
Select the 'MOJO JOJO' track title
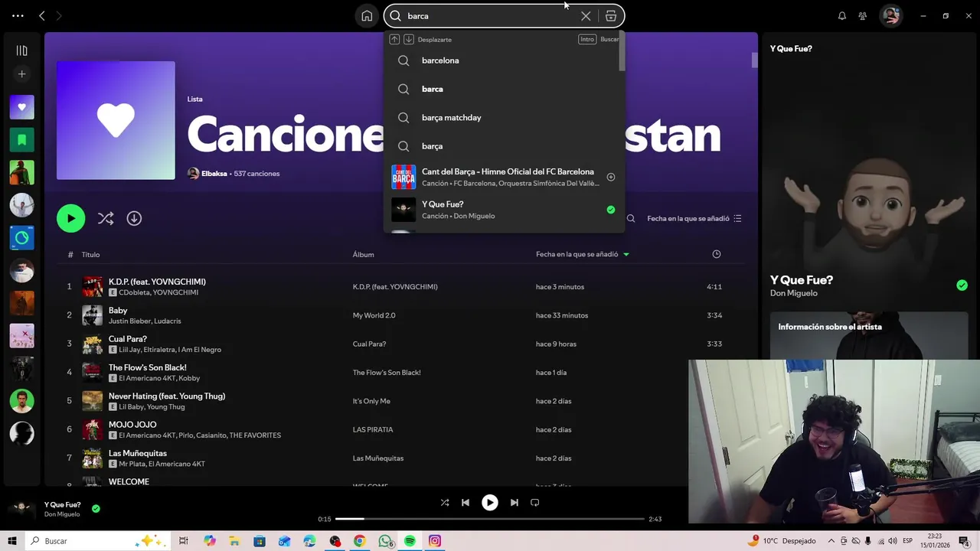click(132, 425)
